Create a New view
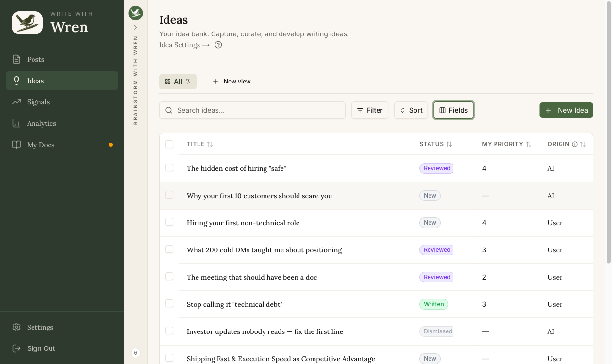The width and height of the screenshot is (612, 364). [x=232, y=82]
